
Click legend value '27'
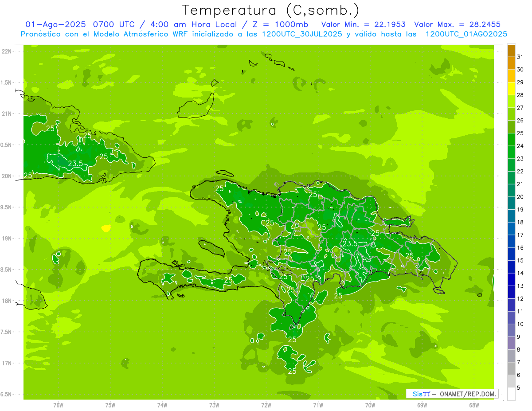520,108
